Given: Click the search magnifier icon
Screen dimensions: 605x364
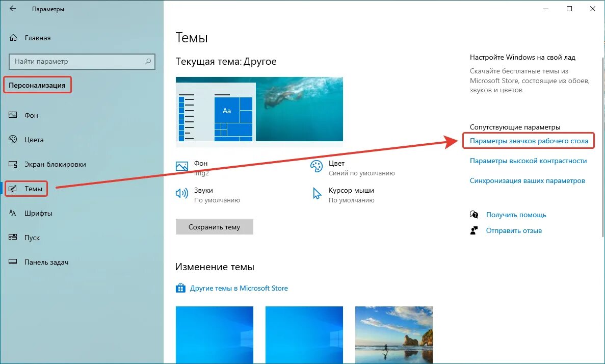Looking at the screenshot, I should tap(148, 61).
